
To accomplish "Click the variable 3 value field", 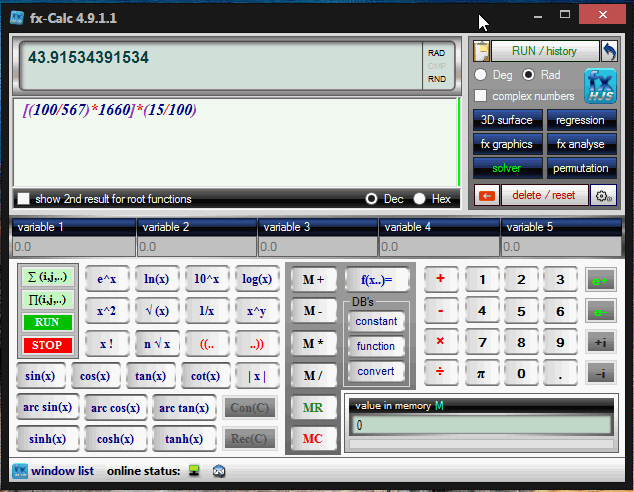I will pos(318,247).
